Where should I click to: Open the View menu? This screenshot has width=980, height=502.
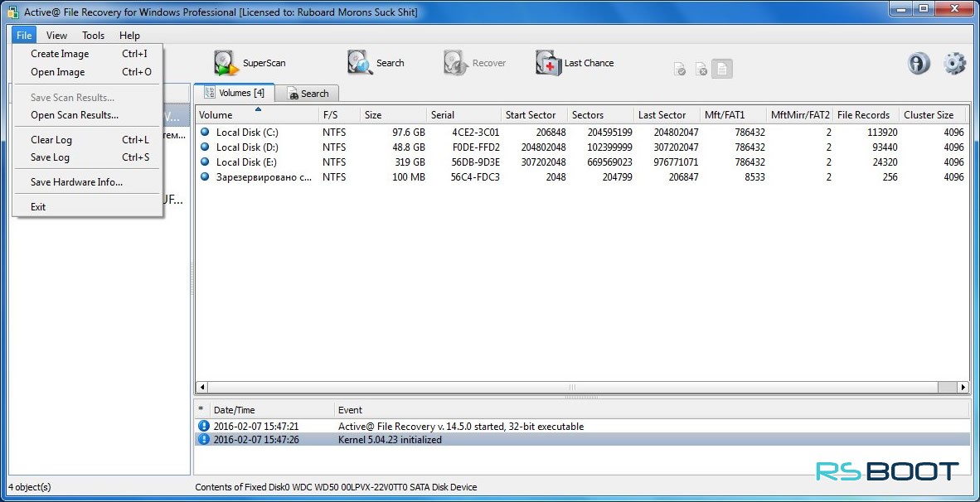(57, 36)
